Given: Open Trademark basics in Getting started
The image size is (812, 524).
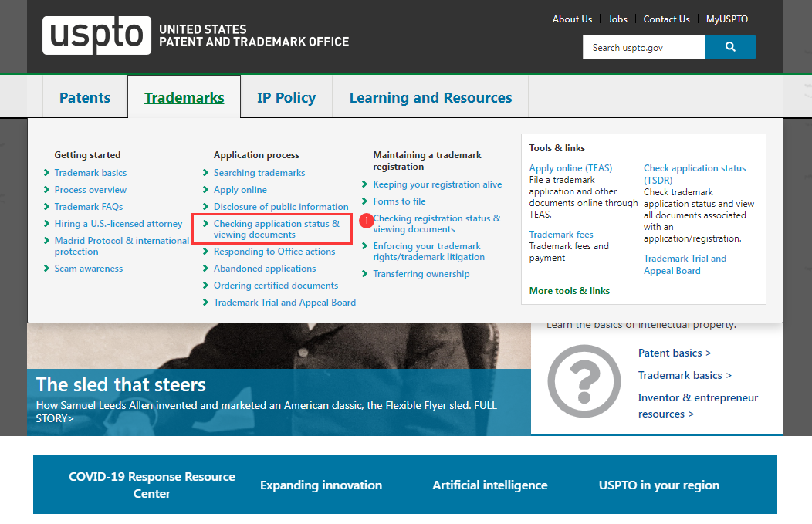Looking at the screenshot, I should (x=90, y=172).
